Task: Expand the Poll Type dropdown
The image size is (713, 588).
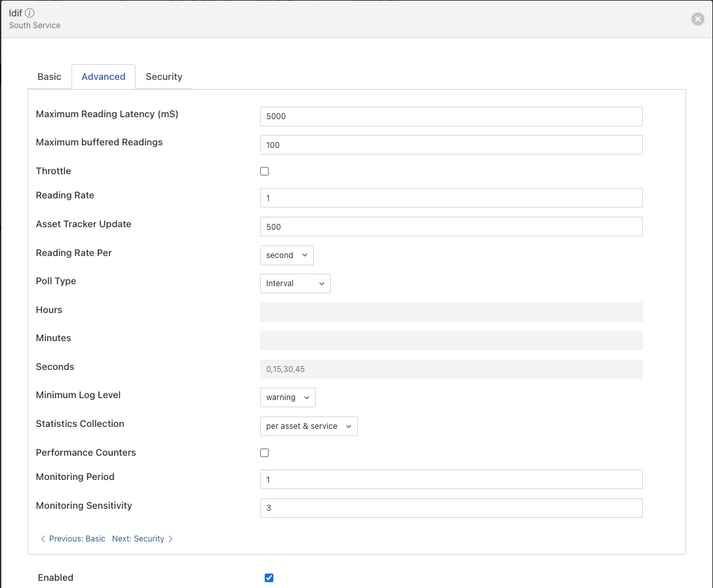Action: click(295, 284)
